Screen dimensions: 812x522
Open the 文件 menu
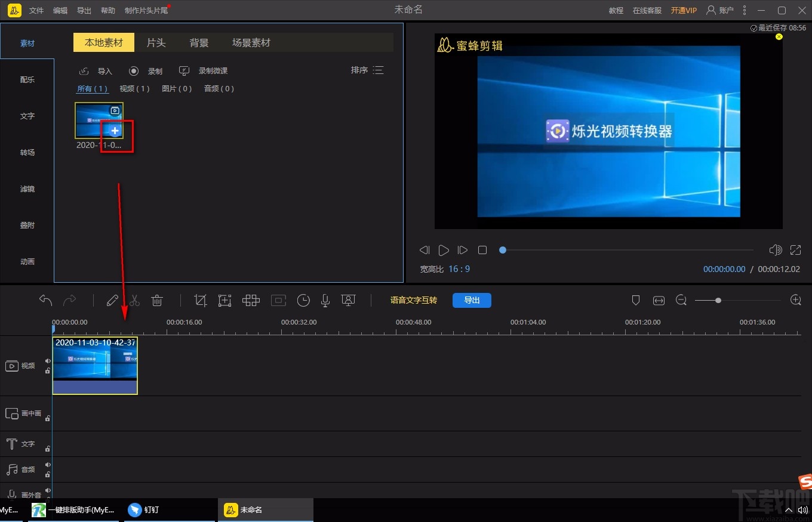tap(36, 11)
